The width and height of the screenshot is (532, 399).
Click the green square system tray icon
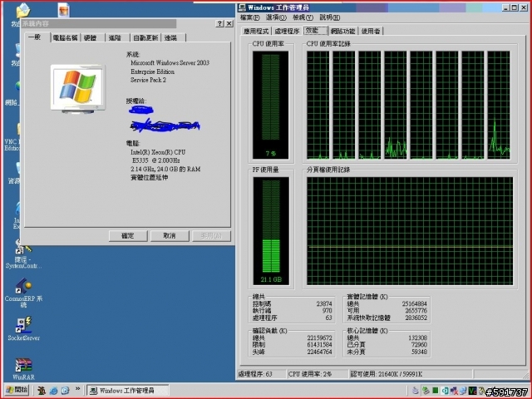click(436, 391)
